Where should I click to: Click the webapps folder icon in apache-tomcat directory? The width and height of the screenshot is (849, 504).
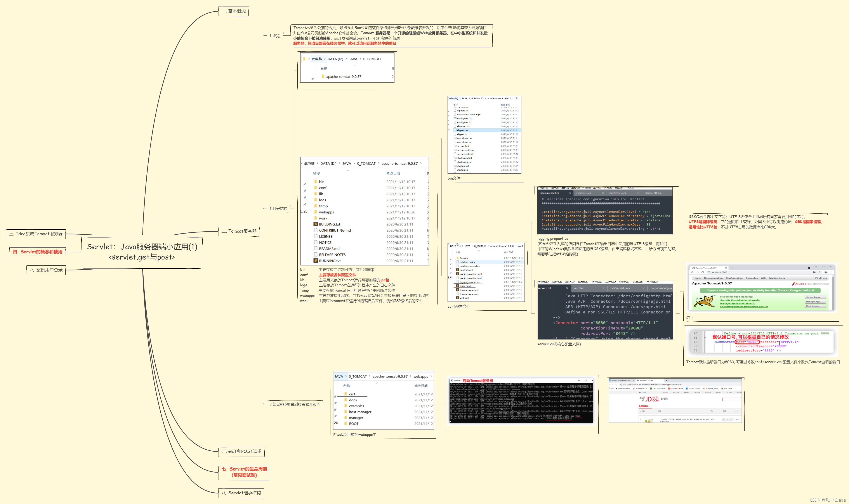315,212
